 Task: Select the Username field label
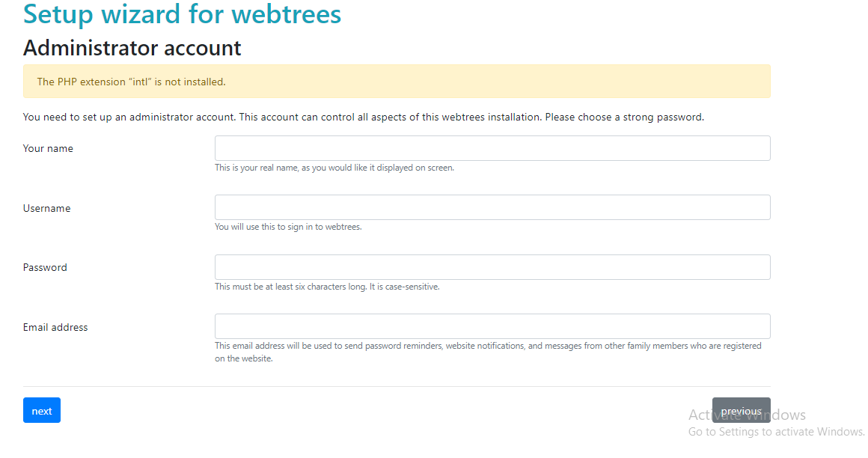(x=46, y=208)
